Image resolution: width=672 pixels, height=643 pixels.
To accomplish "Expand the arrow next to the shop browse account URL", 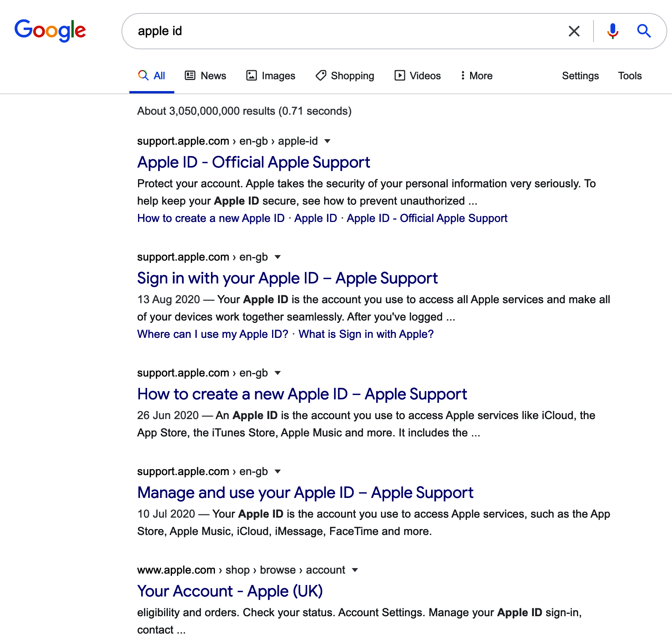I will (355, 570).
